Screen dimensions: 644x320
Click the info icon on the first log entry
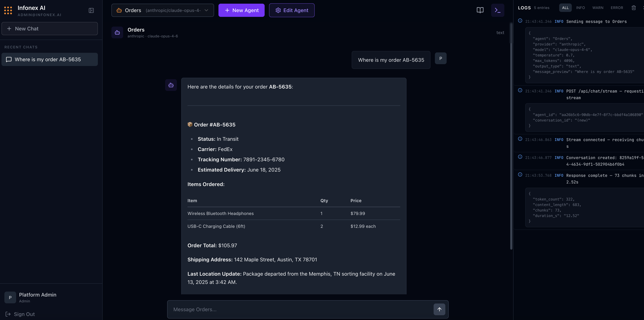pyautogui.click(x=520, y=21)
